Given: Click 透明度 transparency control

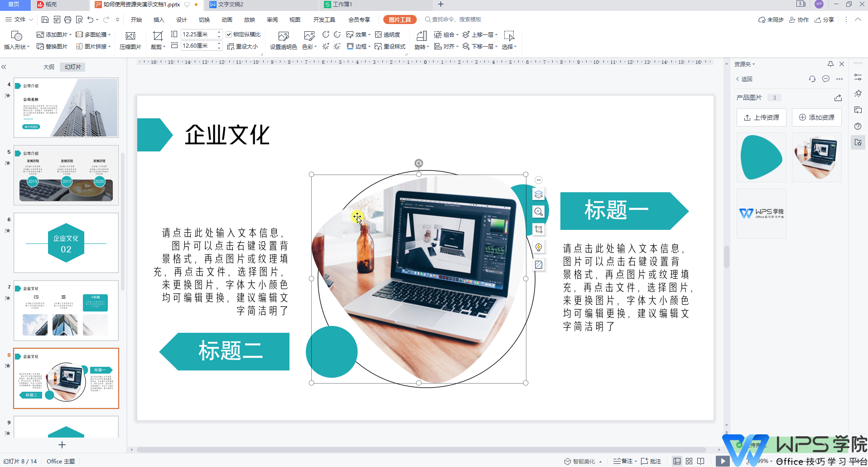Looking at the screenshot, I should pos(387,34).
